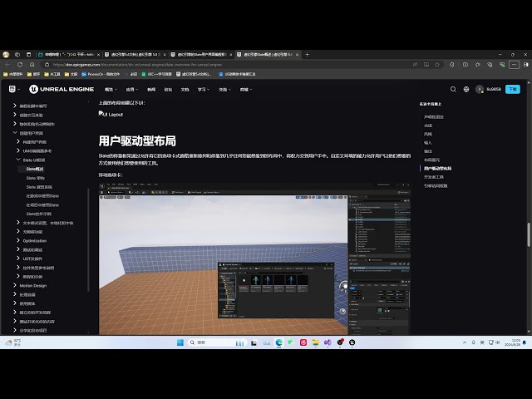Viewport: 532px width, 399px height.
Task: Click the Unreal Editor screenshot image
Action: pyautogui.click(x=254, y=259)
